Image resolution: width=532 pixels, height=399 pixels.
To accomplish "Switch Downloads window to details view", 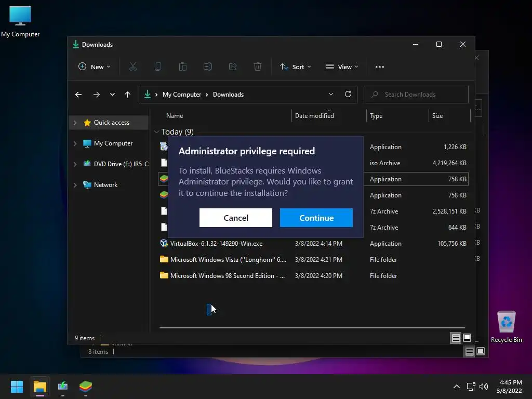I will [456, 338].
